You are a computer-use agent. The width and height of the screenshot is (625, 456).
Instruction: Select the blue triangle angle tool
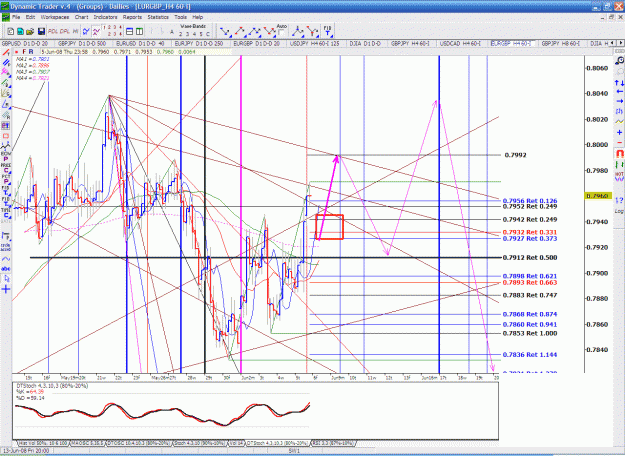(6, 104)
